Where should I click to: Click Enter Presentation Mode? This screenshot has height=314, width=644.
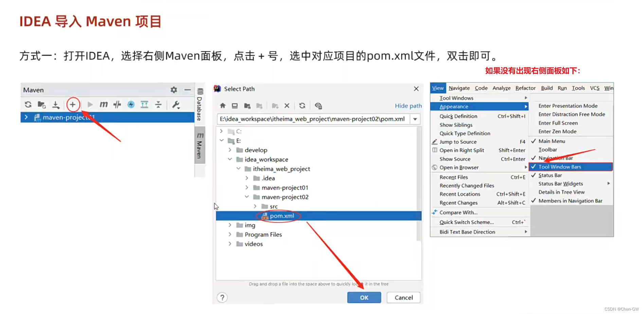[571, 106]
